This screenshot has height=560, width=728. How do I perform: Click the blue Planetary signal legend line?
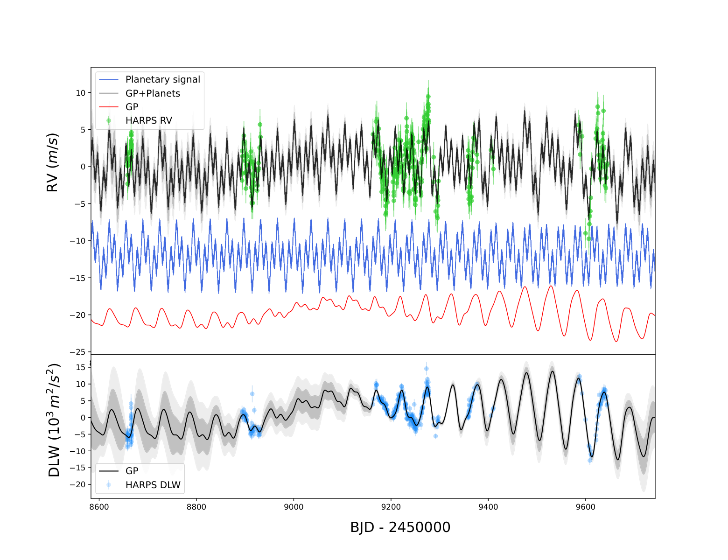109,80
